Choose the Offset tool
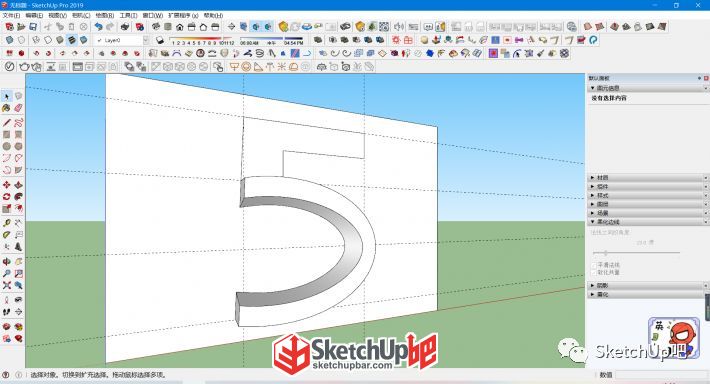The image size is (710, 384). (x=18, y=208)
